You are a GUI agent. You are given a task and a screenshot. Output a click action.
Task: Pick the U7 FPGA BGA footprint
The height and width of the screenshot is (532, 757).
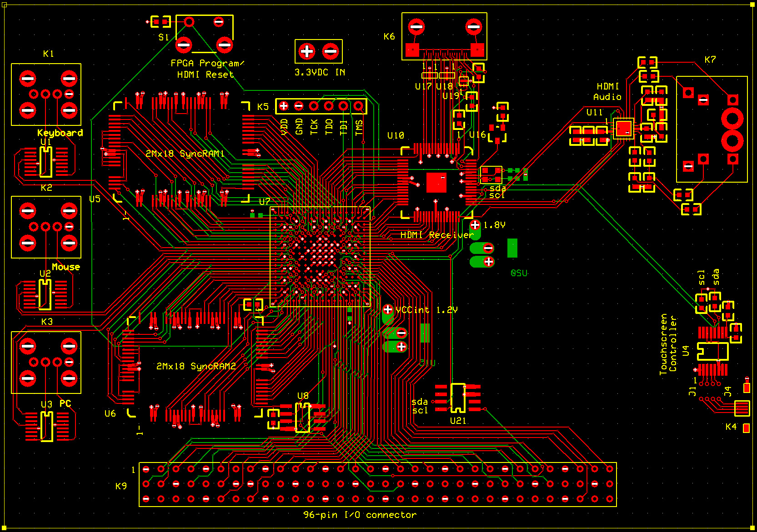[x=320, y=257]
